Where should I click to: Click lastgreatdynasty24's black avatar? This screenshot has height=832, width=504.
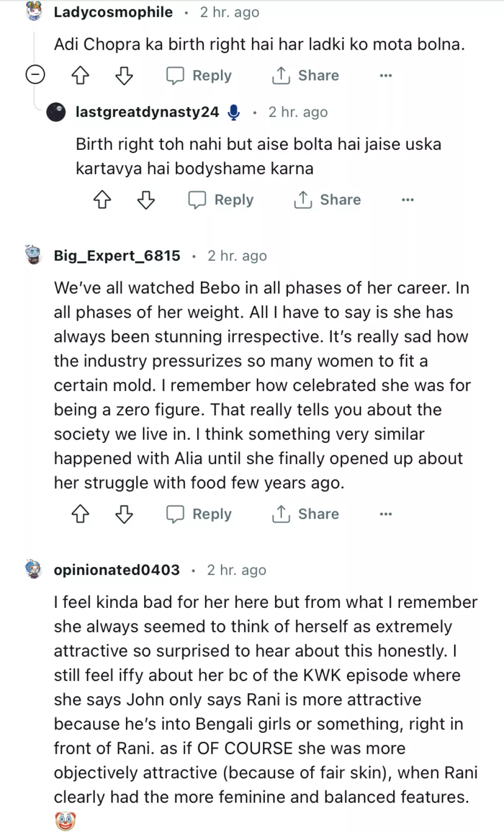pos(56,112)
